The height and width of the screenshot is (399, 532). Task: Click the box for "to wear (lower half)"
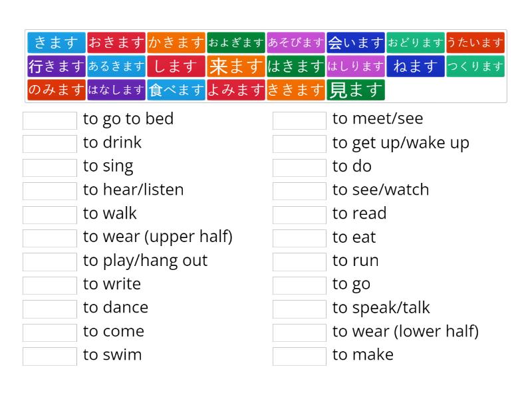coord(299,332)
